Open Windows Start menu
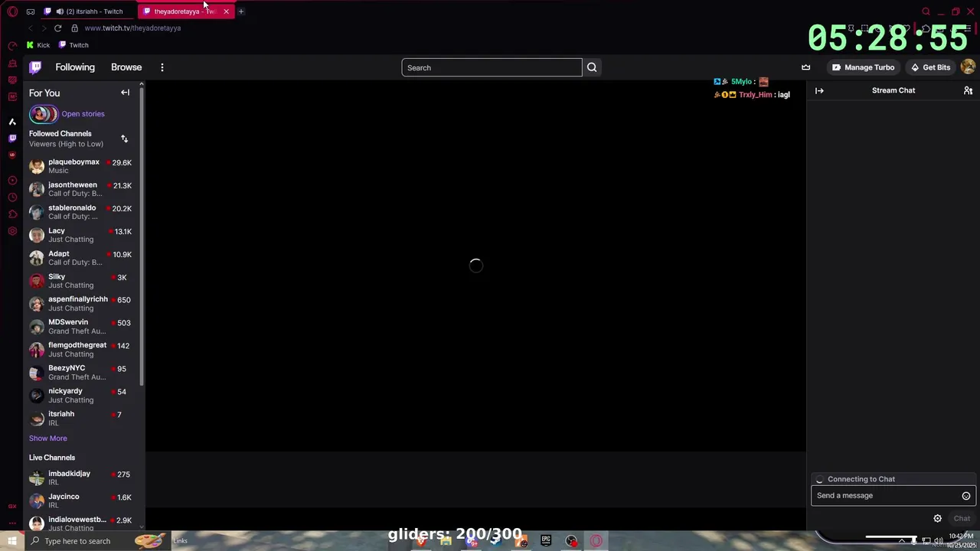 click(x=12, y=541)
